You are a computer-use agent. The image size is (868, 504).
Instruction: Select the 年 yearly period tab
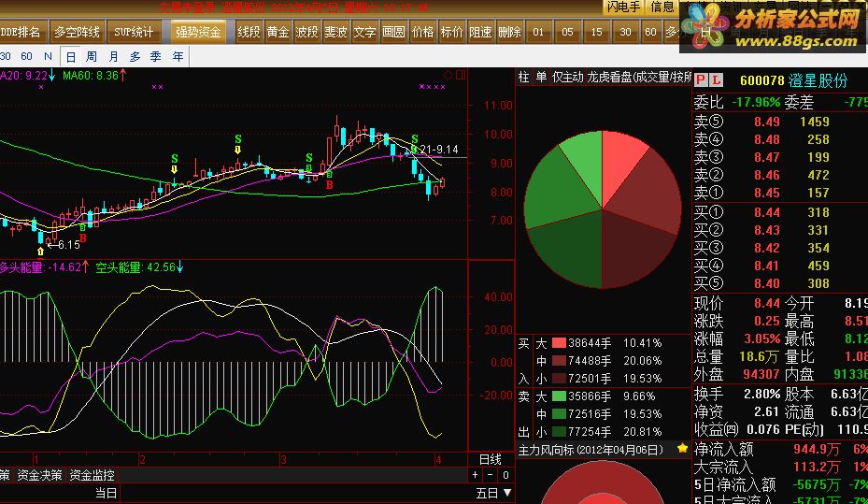(178, 56)
